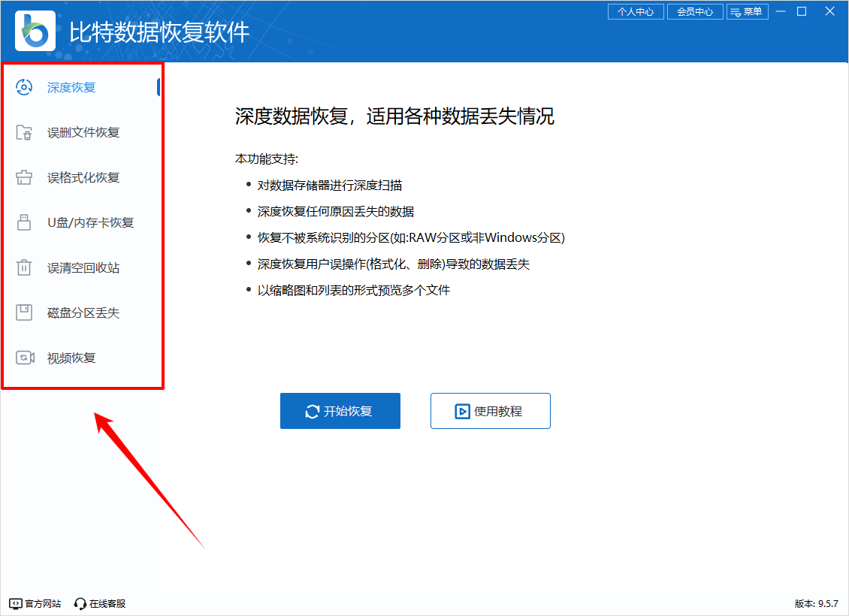The image size is (849, 616).
Task: Open the U盘/内存卡恢复 option
Action: (90, 222)
